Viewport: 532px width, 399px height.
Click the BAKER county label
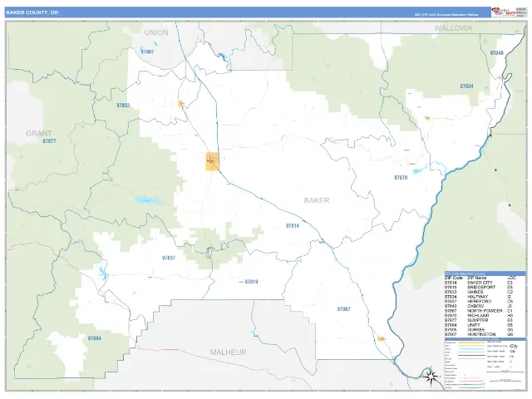click(x=317, y=200)
